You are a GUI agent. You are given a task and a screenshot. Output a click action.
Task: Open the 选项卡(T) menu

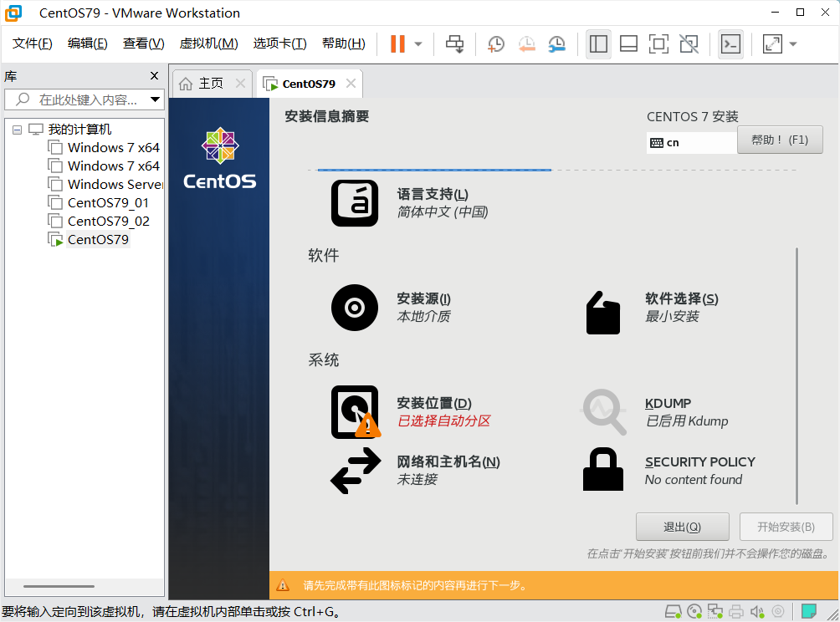pyautogui.click(x=279, y=43)
